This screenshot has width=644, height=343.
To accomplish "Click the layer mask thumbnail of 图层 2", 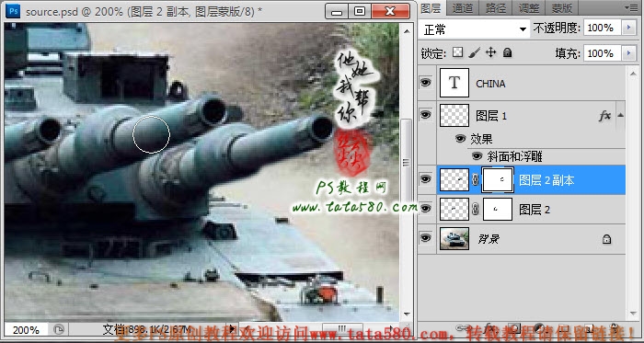I will (x=498, y=210).
